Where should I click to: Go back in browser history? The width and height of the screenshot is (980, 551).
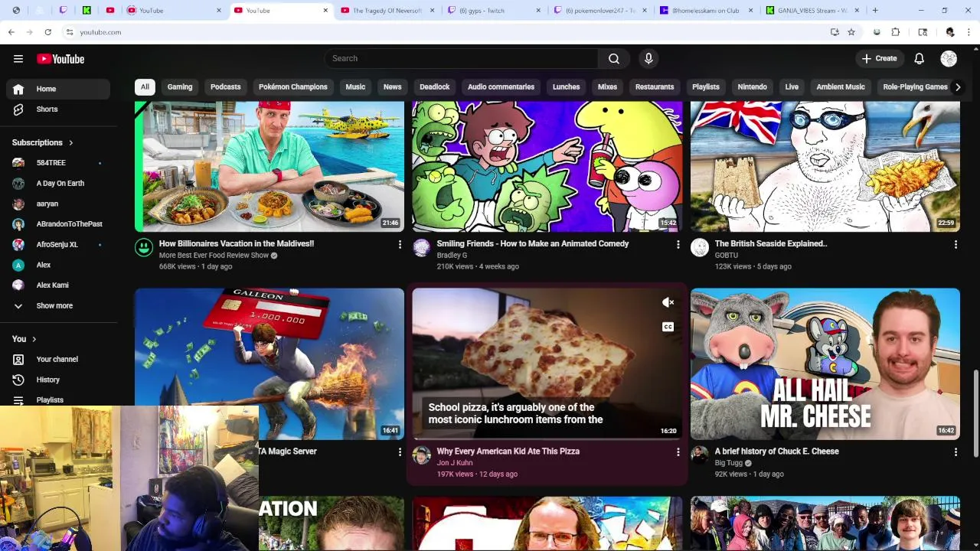[11, 32]
